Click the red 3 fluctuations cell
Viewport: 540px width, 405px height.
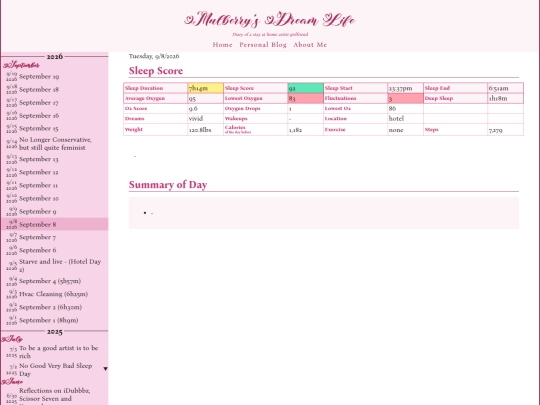405,98
